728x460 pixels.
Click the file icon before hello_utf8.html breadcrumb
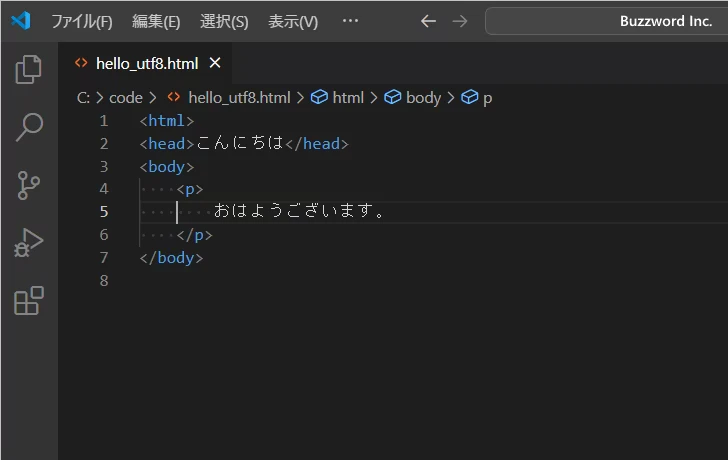pos(174,97)
